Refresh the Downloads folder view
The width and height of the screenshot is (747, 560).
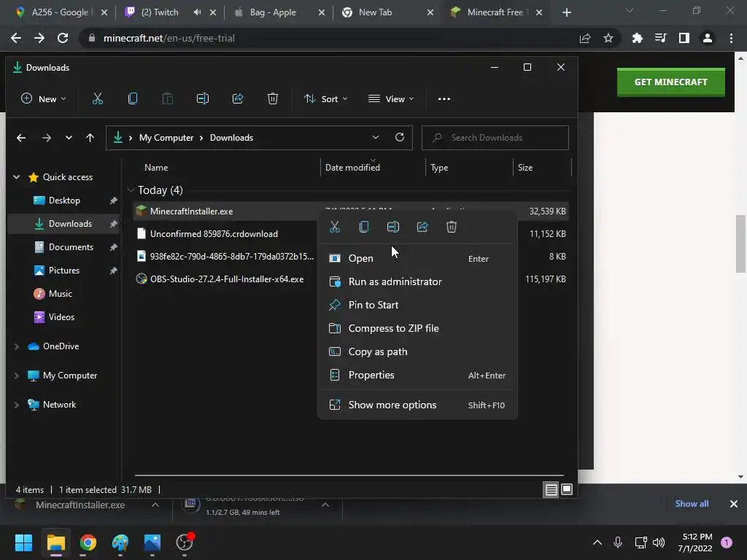click(400, 137)
